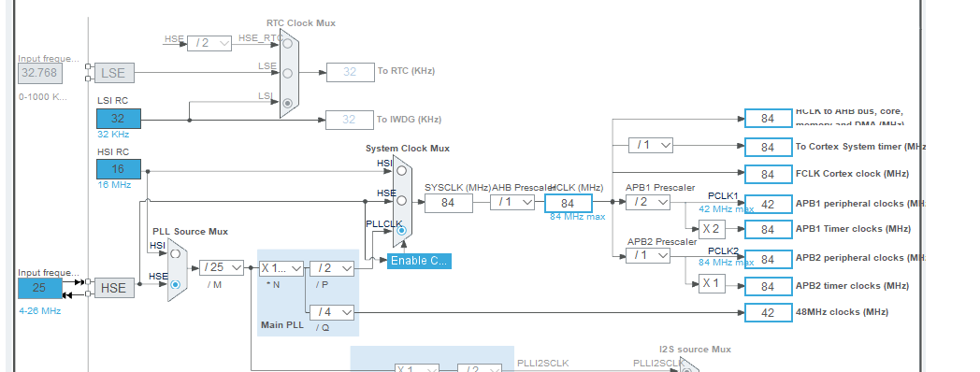980x372 pixels.
Task: Open the Cortex System timer /1 dropdown
Action: coord(651,145)
